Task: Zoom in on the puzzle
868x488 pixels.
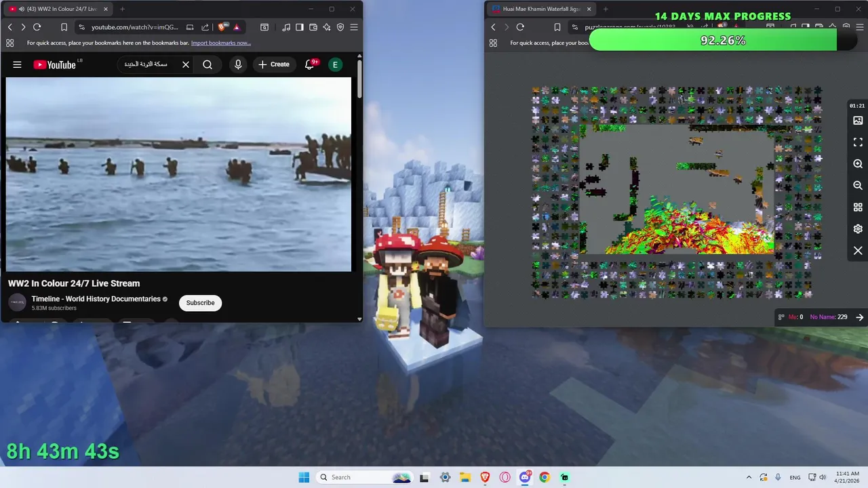Action: (x=858, y=164)
